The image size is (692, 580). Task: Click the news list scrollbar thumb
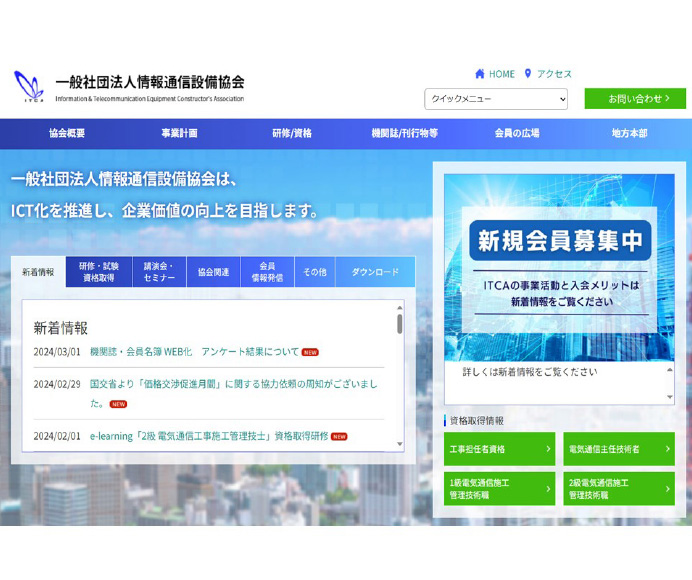[399, 324]
